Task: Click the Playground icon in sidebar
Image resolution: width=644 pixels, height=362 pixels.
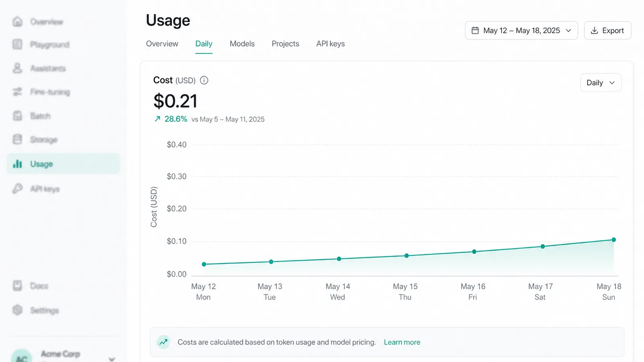Action: click(x=17, y=44)
